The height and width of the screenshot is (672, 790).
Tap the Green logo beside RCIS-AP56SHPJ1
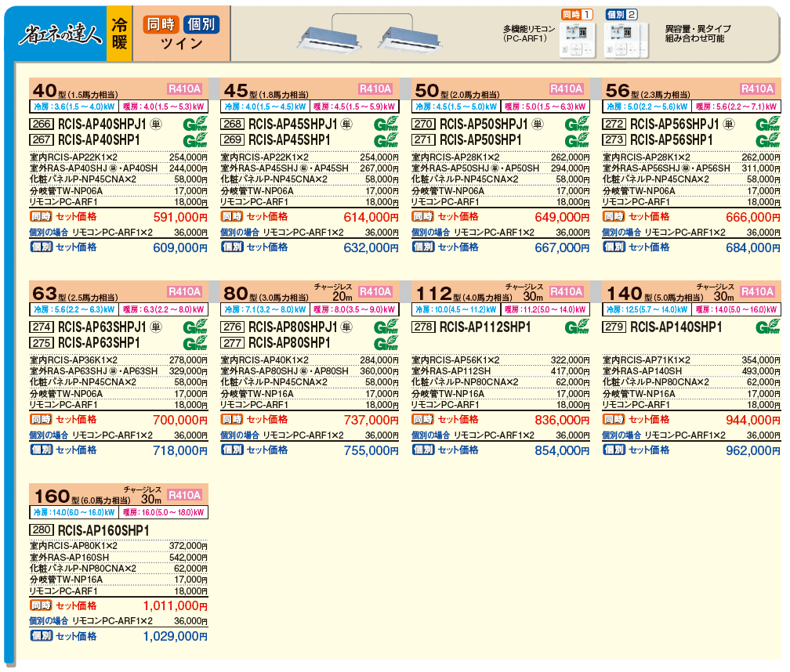(x=768, y=124)
